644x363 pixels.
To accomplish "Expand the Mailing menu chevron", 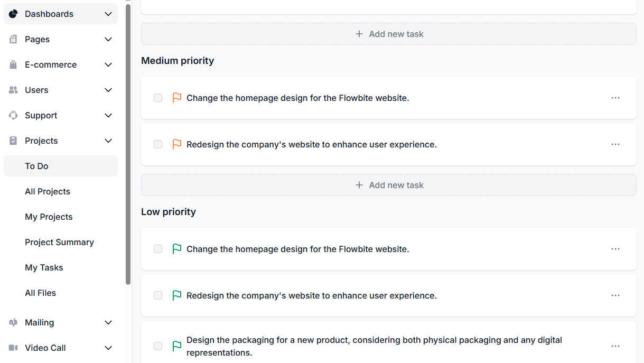I will click(108, 322).
